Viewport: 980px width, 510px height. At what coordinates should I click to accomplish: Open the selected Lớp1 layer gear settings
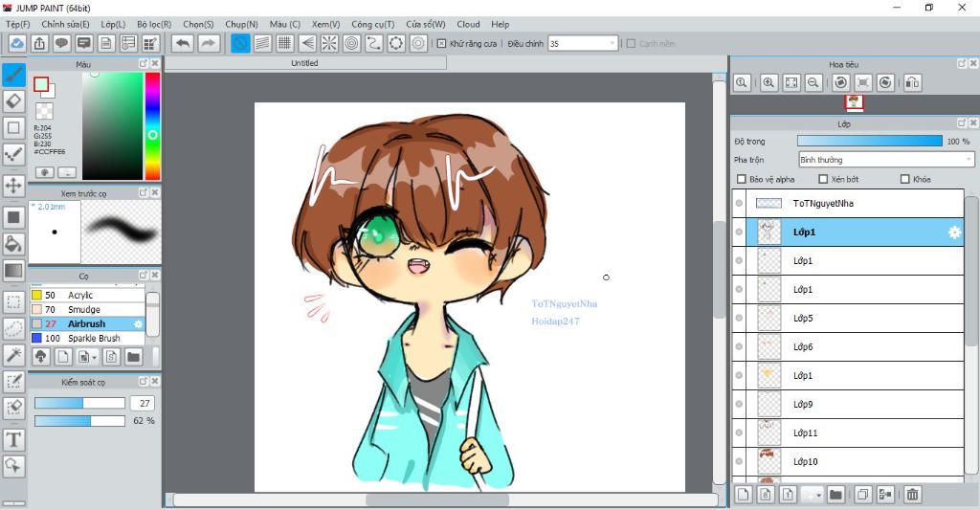(x=954, y=232)
